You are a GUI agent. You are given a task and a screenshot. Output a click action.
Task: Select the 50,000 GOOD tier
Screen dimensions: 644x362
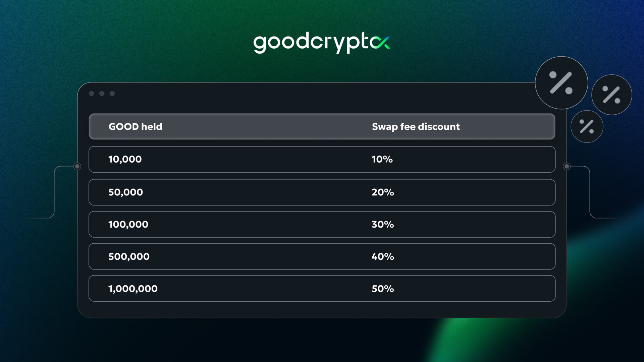coord(125,192)
